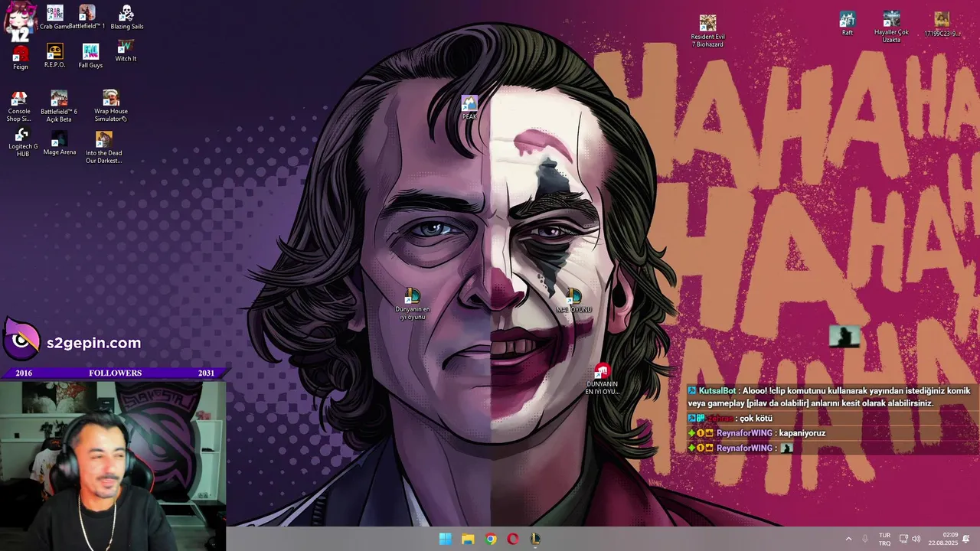Open the notification bell in taskbar
Image resolution: width=980 pixels, height=551 pixels.
[966, 539]
